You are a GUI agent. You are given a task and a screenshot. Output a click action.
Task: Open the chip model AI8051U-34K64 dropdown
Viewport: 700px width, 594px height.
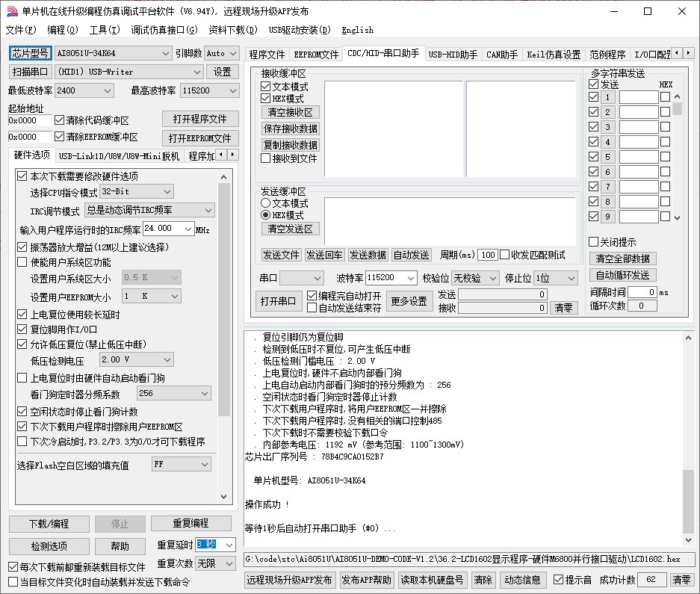[x=113, y=53]
